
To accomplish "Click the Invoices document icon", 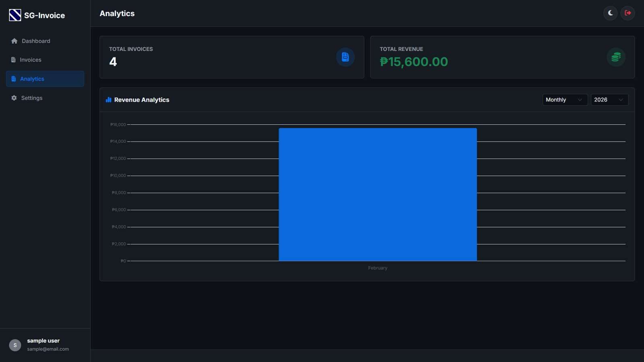I will point(14,60).
